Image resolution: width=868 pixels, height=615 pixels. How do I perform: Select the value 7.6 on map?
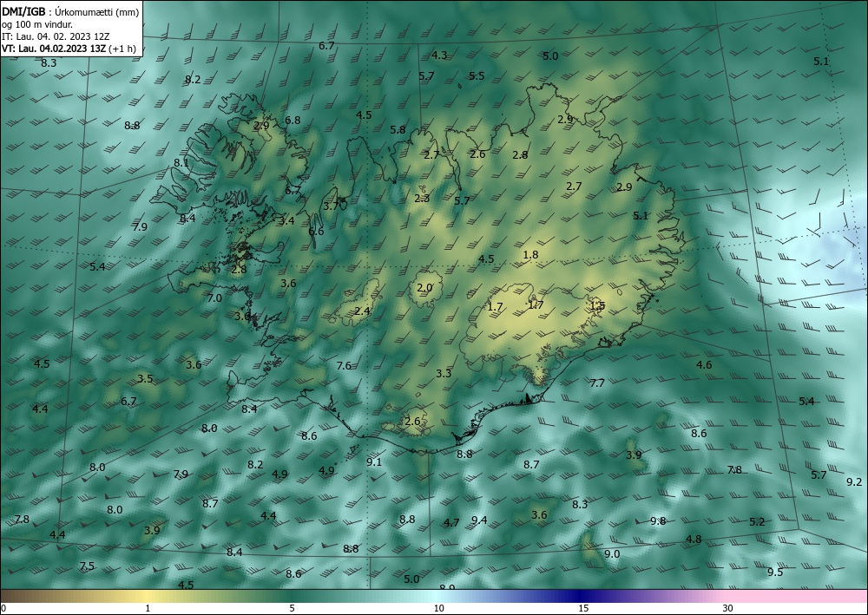pyautogui.click(x=344, y=365)
